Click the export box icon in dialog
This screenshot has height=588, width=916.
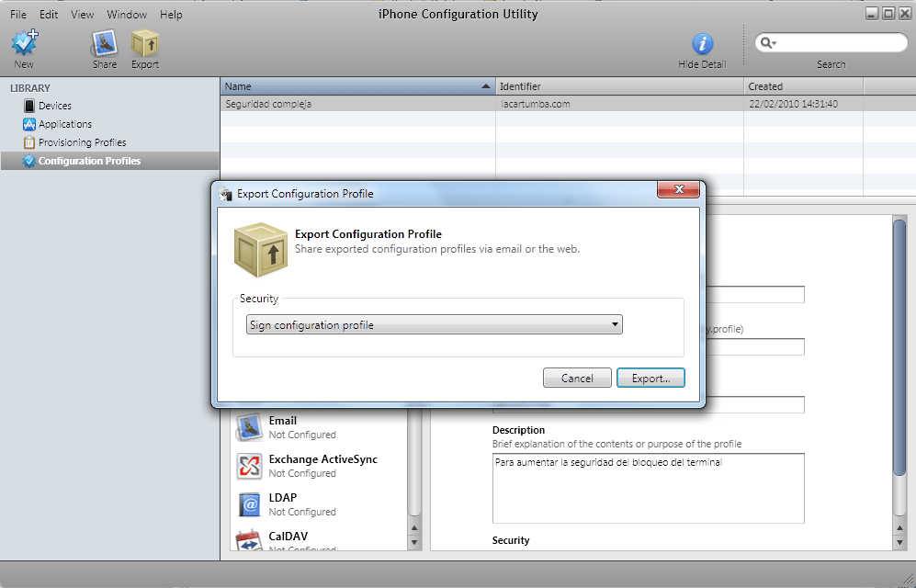(261, 250)
